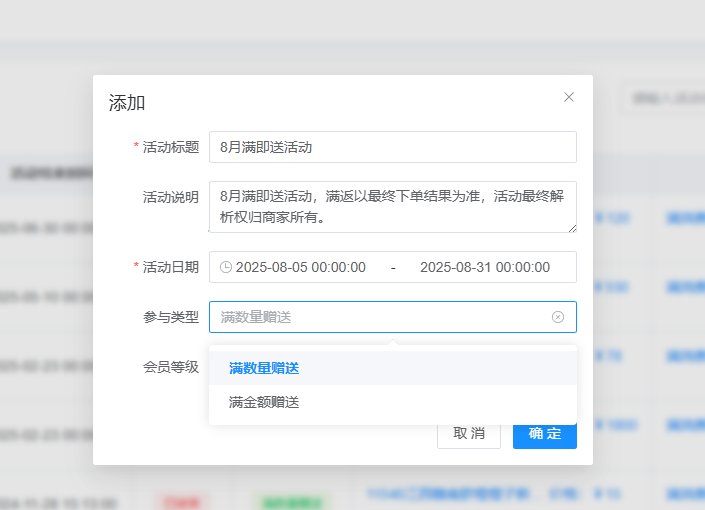The width and height of the screenshot is (705, 510).
Task: Select the end date 2025-08-31 00:00:00
Action: 484,267
